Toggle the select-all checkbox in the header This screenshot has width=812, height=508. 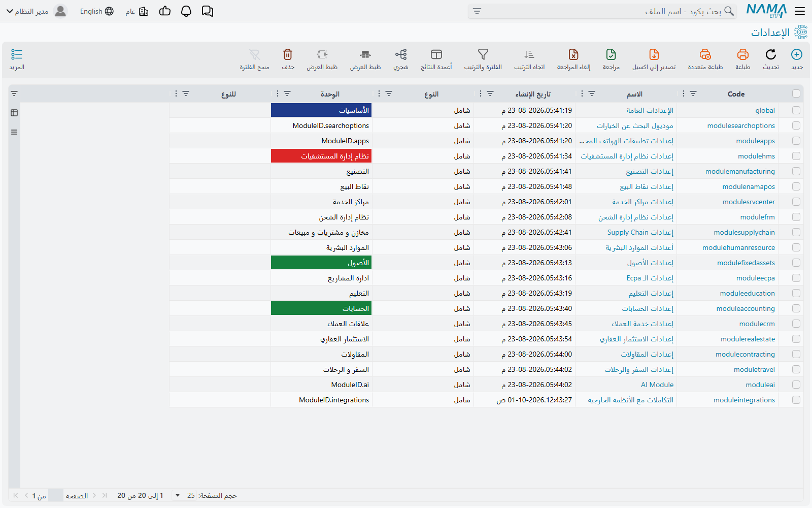pos(796,93)
